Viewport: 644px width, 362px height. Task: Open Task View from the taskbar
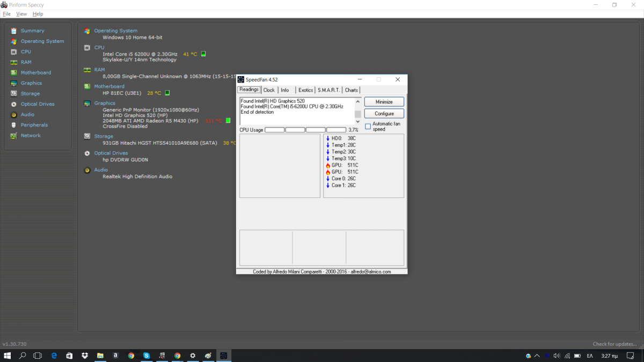[38, 356]
